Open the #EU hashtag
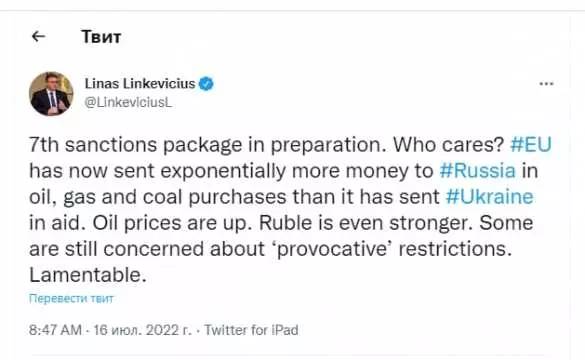This screenshot has height=360, width=585. [531, 145]
